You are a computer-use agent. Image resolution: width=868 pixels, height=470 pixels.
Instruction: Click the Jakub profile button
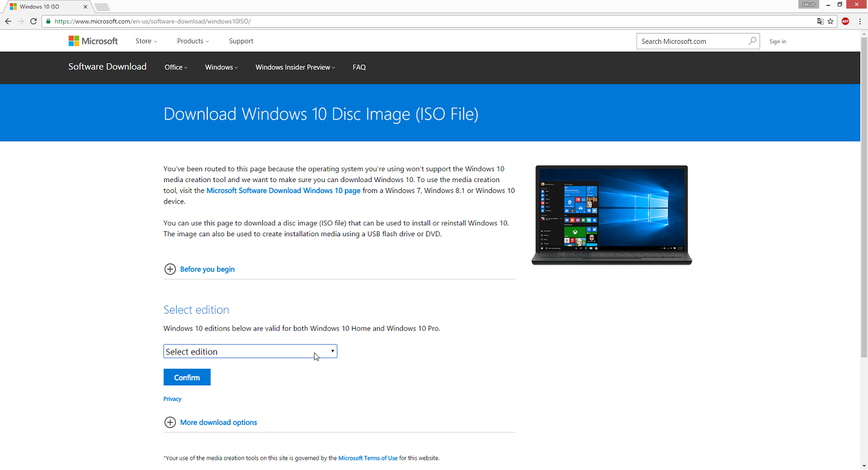[x=809, y=4]
